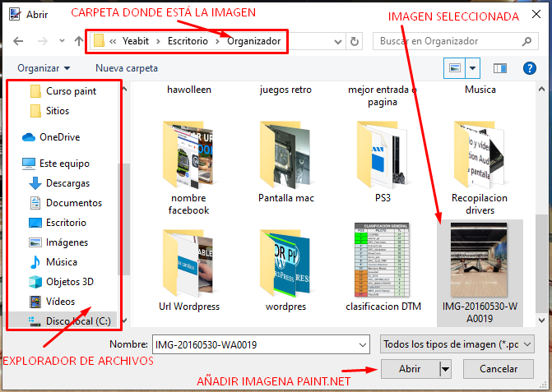This screenshot has width=552, height=392.
Task: Select Objetos 3D in the sidebar
Action: (69, 282)
